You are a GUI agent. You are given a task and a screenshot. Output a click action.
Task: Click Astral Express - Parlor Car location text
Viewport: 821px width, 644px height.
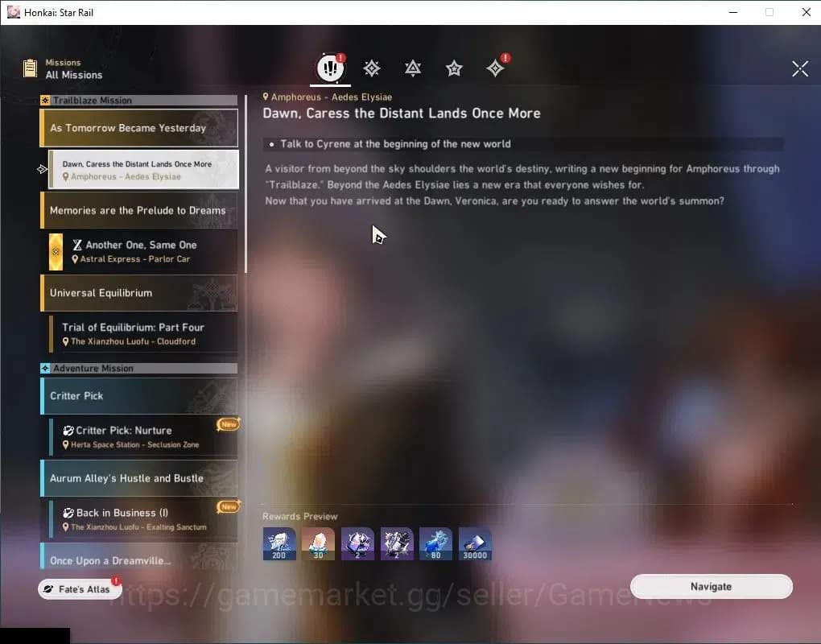point(135,258)
